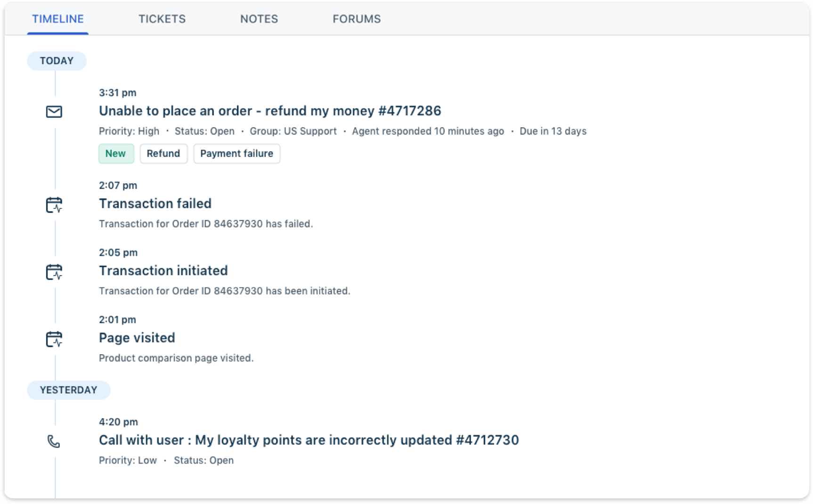Open Call with user loyalty points ticket #4712730
Screen dimensions: 813x504
(309, 440)
